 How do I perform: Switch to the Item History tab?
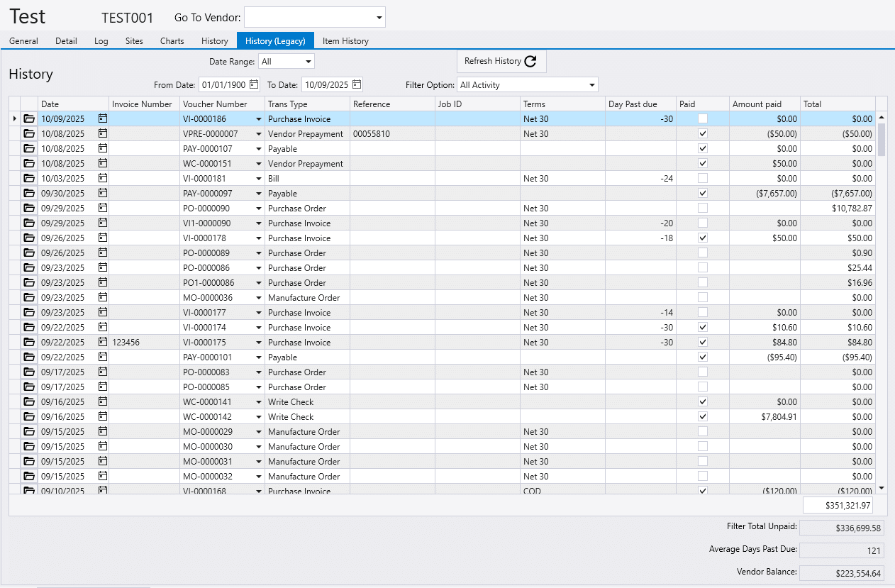[x=345, y=41]
